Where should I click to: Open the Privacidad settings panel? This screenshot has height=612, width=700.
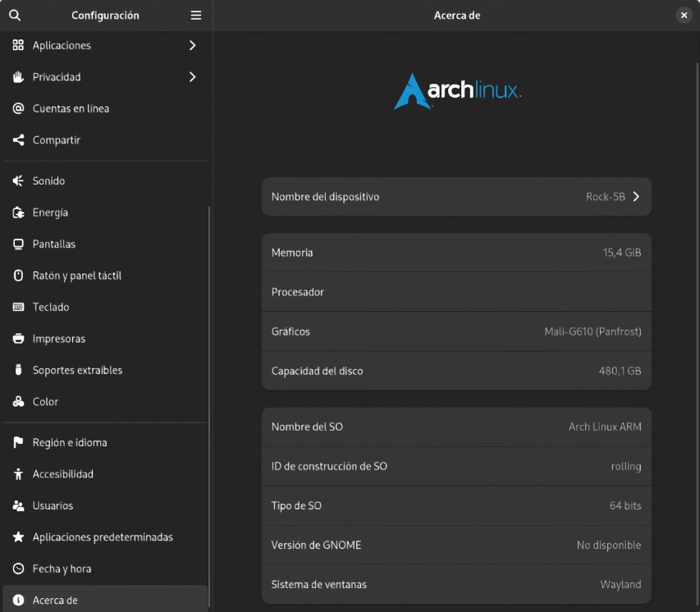tap(105, 77)
